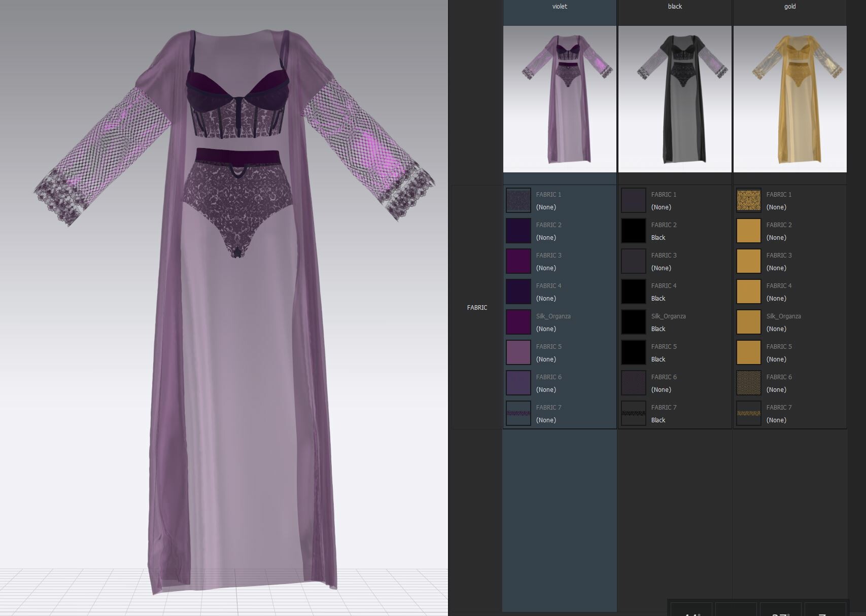Click "(None)" under black FABRIC 1
Image resolution: width=866 pixels, height=616 pixels.
tap(661, 207)
